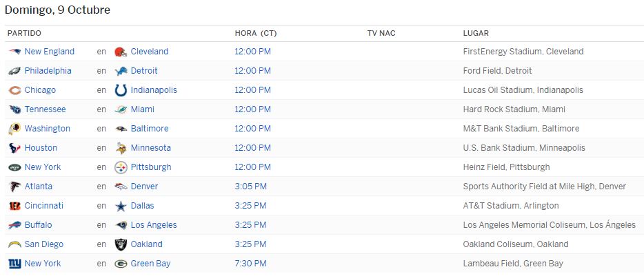Click the Indianapolis Colts horseshoe logo
644x276 pixels.
click(x=121, y=90)
